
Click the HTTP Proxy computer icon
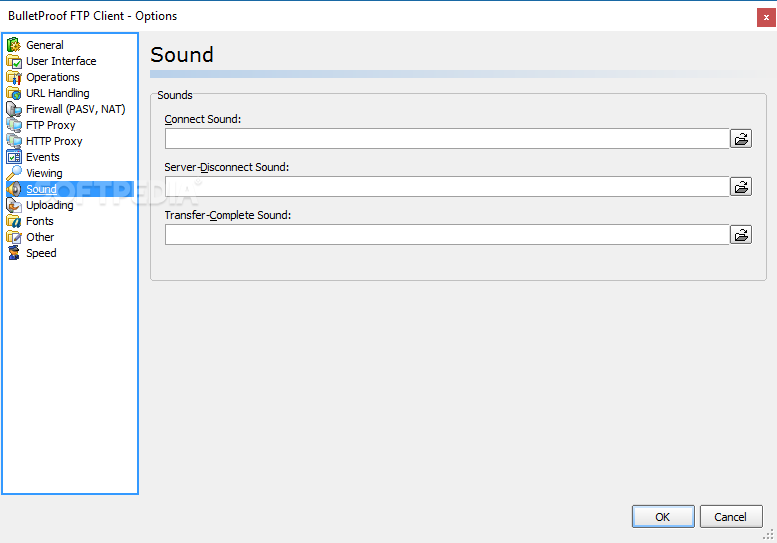coord(14,141)
